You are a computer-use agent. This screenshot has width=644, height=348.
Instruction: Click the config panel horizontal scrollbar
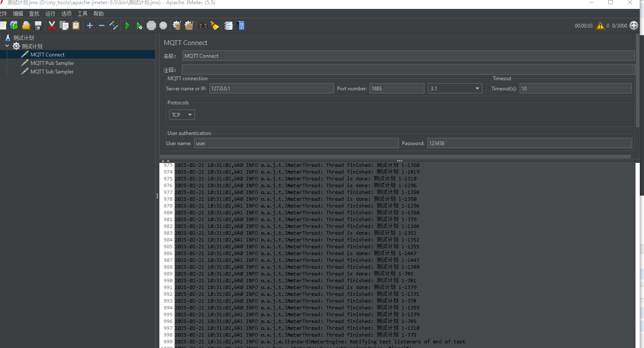395,156
